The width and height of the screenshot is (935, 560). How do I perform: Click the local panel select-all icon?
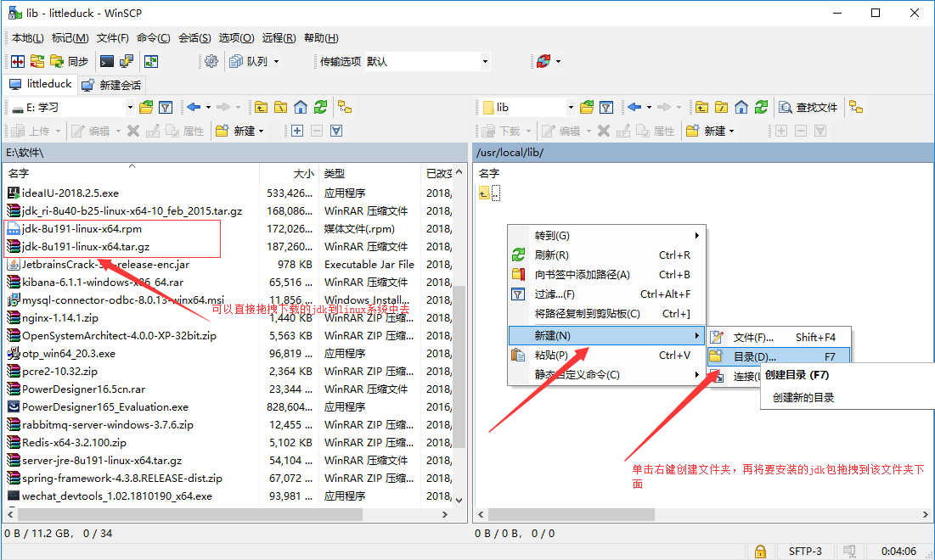pyautogui.click(x=336, y=131)
